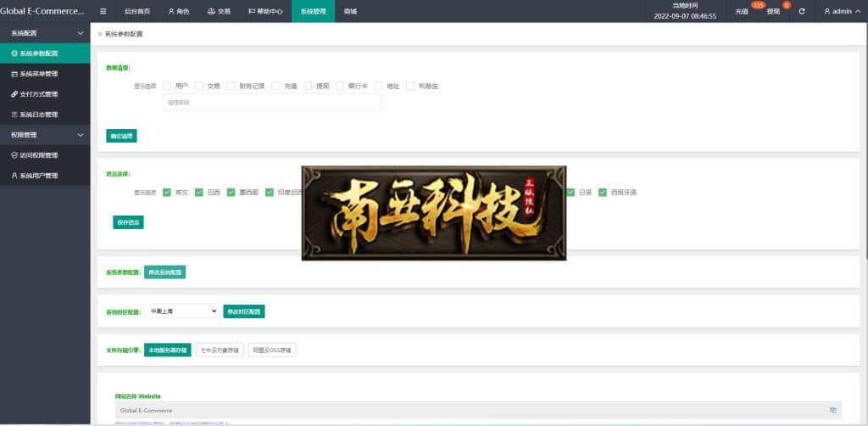
Task: Check the 充值 data cleanup checkbox
Action: (x=275, y=86)
